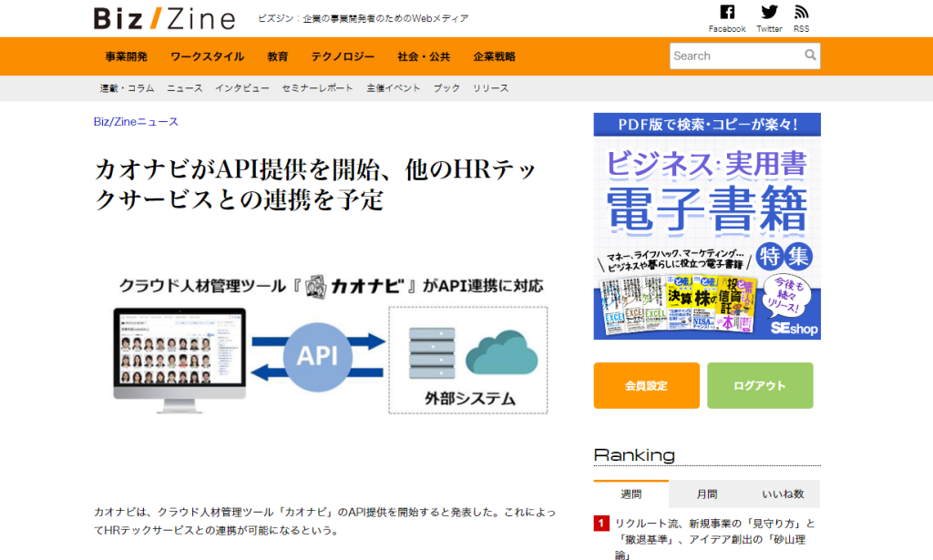Viewport: 933px width, 560px height.
Task: Open the RSS feed icon
Action: (x=802, y=12)
